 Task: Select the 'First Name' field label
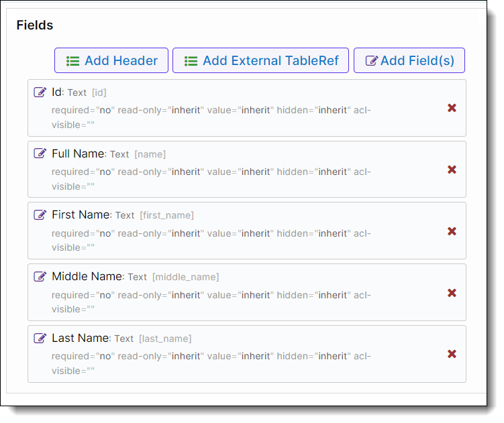click(x=82, y=215)
